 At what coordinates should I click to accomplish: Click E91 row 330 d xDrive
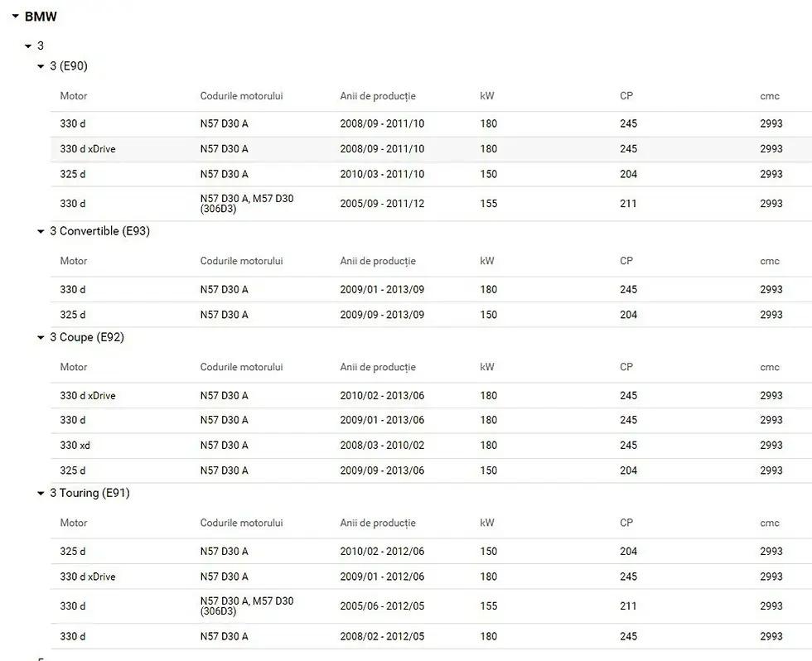click(x=431, y=577)
